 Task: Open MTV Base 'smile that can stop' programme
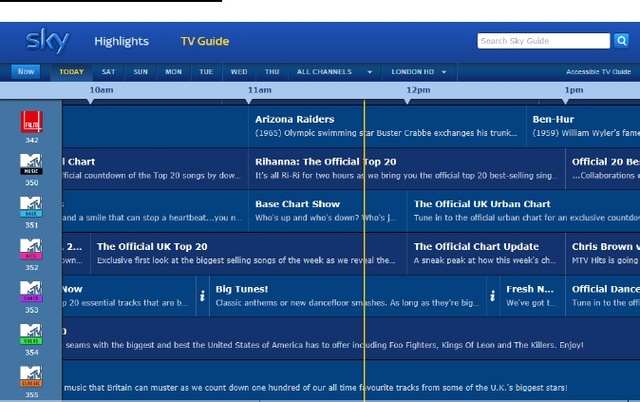click(x=155, y=211)
